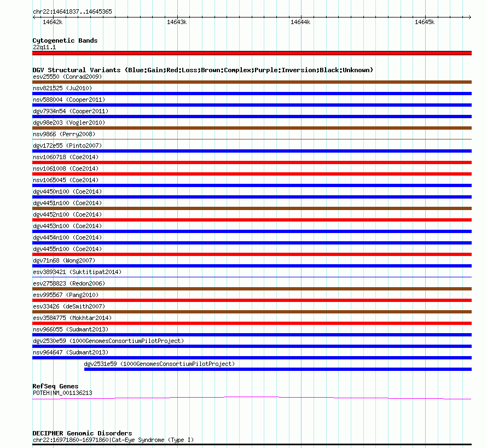Open variant esv3893421 (Suktitipat2014)

coord(77,272)
